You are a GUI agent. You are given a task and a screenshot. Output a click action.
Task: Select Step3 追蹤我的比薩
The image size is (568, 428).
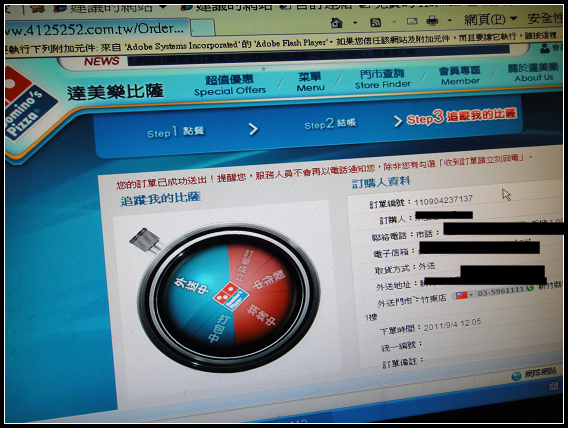coord(461,116)
